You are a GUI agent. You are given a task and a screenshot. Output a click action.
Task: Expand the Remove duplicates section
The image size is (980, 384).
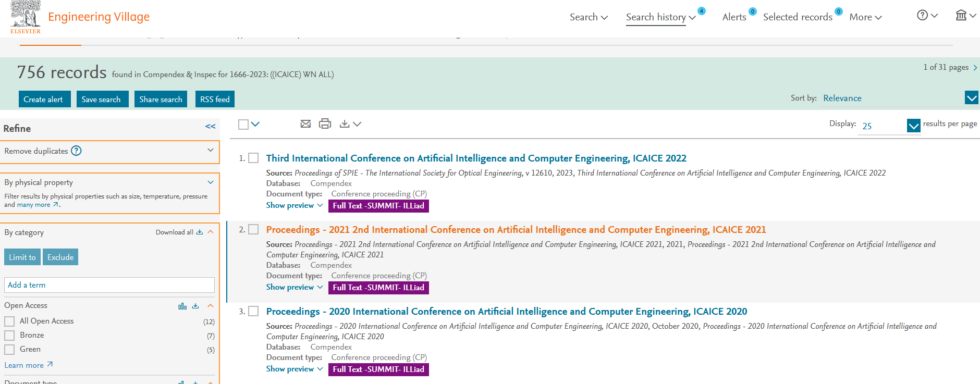211,150
